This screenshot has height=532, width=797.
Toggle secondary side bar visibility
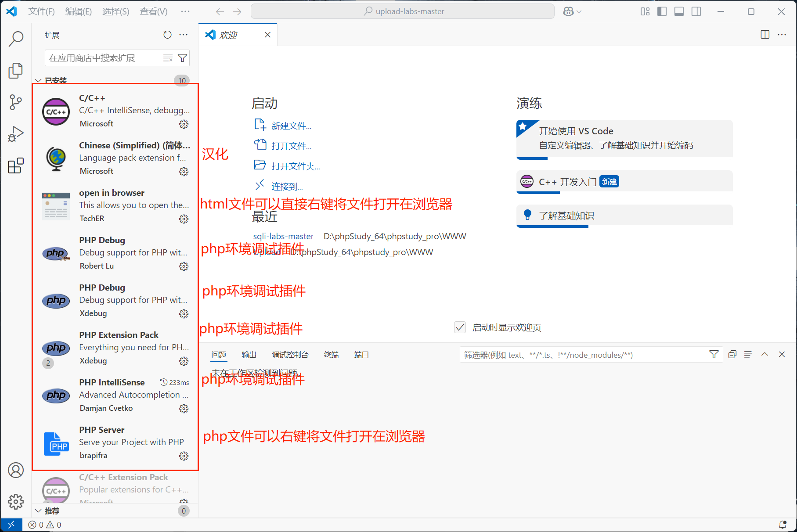(696, 11)
